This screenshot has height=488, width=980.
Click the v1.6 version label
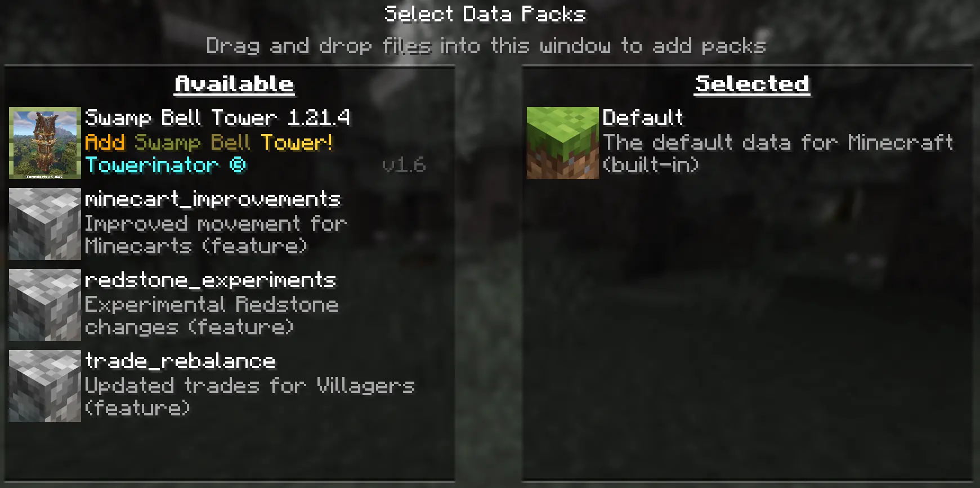coord(404,165)
